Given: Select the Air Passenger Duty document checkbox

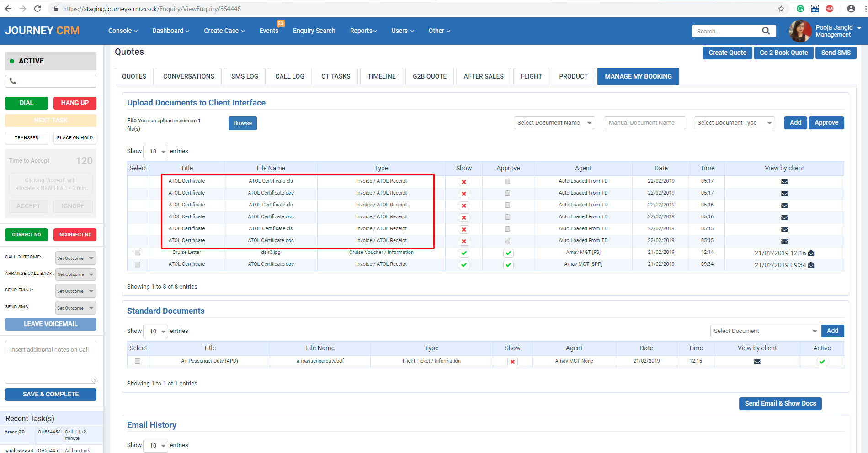Looking at the screenshot, I should coord(138,361).
